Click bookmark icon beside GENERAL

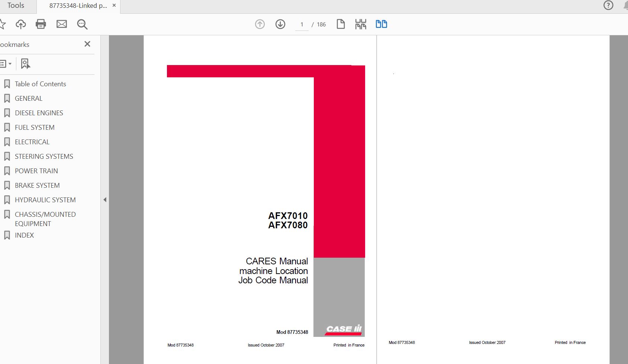[7, 99]
